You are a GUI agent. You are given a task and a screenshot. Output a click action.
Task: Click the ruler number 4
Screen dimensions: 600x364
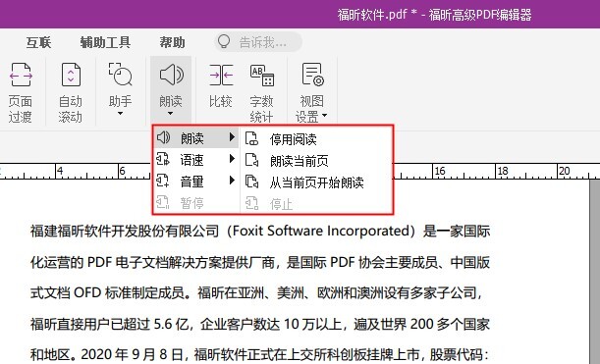(60, 171)
